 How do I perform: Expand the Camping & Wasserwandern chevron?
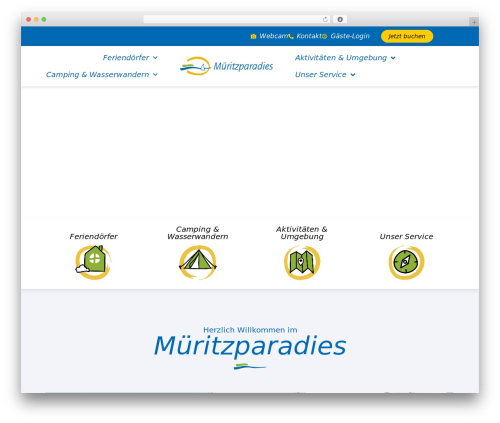pos(155,75)
